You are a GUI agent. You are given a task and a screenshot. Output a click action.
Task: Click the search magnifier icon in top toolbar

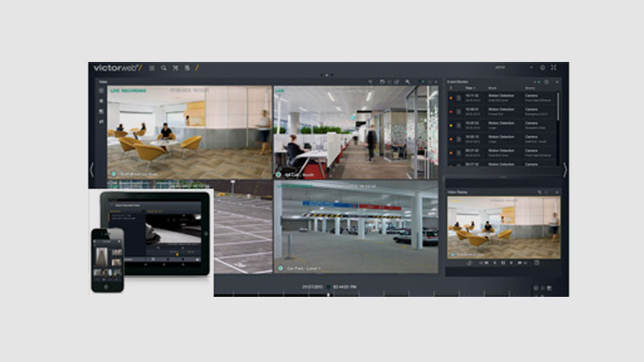tap(163, 68)
